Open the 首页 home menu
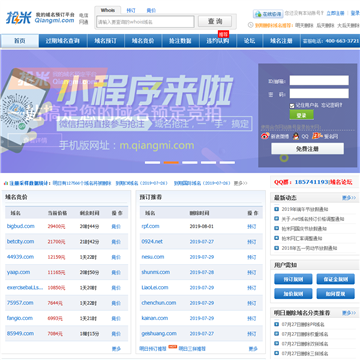Image resolution: width=360 pixels, height=360 pixels. pos(20,41)
